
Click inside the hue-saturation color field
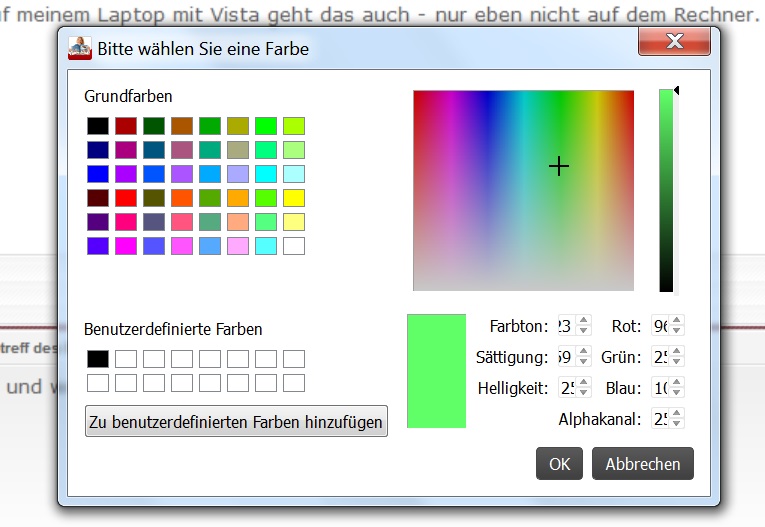click(x=523, y=190)
